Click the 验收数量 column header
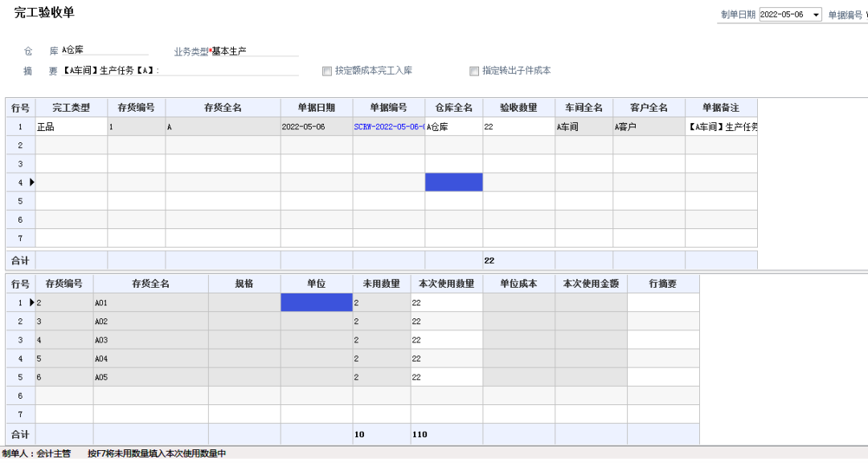Screen dimensions: 868x463 [x=520, y=108]
